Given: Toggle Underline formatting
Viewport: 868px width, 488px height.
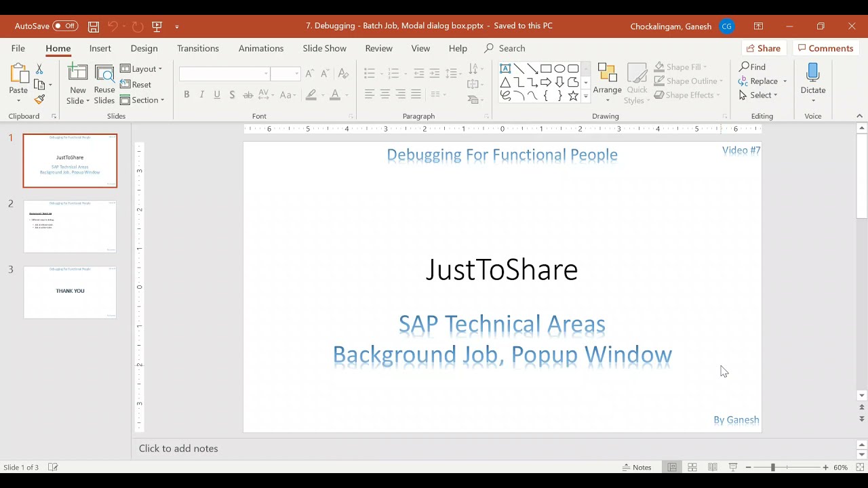Looking at the screenshot, I should coord(217,95).
